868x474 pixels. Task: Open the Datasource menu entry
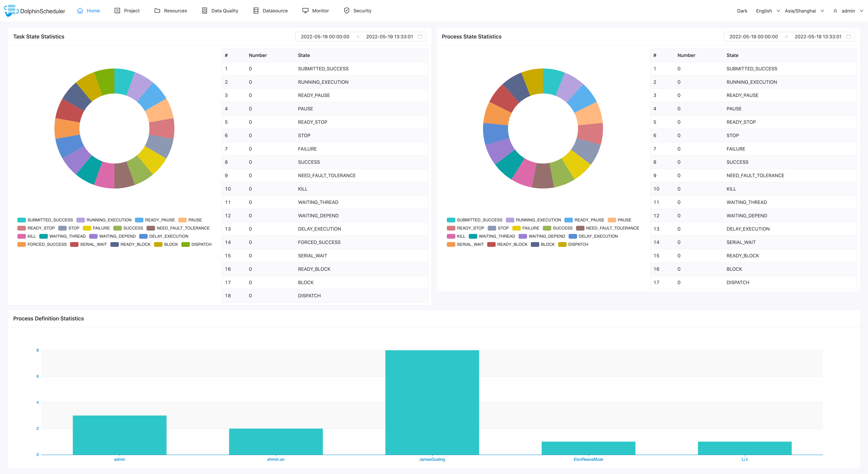275,11
